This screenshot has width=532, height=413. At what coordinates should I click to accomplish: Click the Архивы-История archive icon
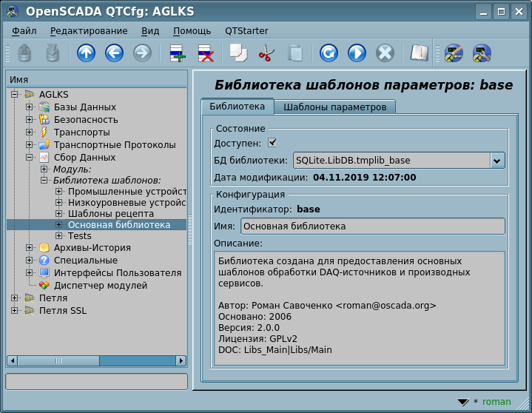(x=44, y=248)
